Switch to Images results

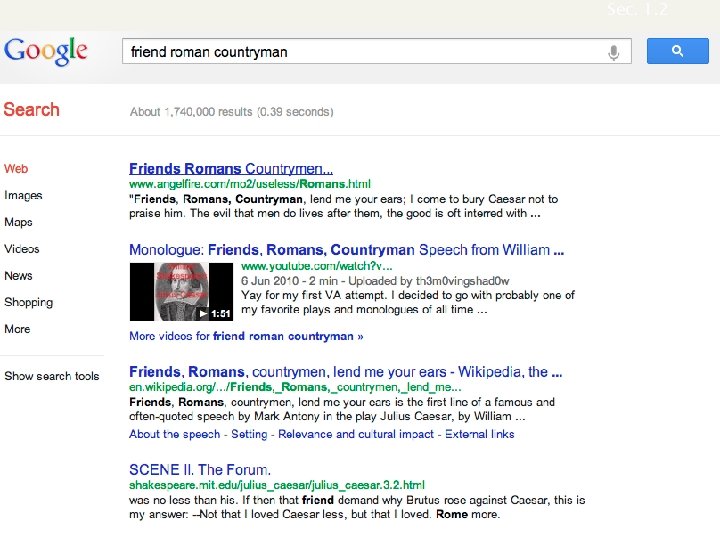(23, 196)
